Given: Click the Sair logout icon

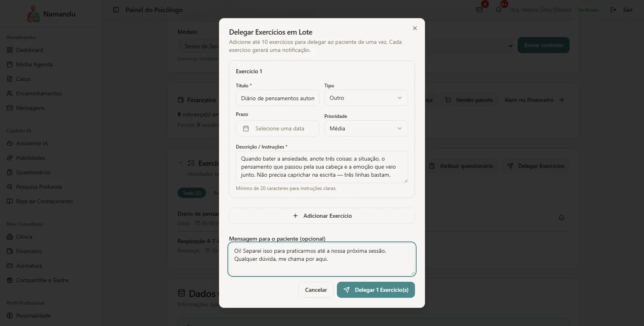Looking at the screenshot, I should tap(613, 10).
